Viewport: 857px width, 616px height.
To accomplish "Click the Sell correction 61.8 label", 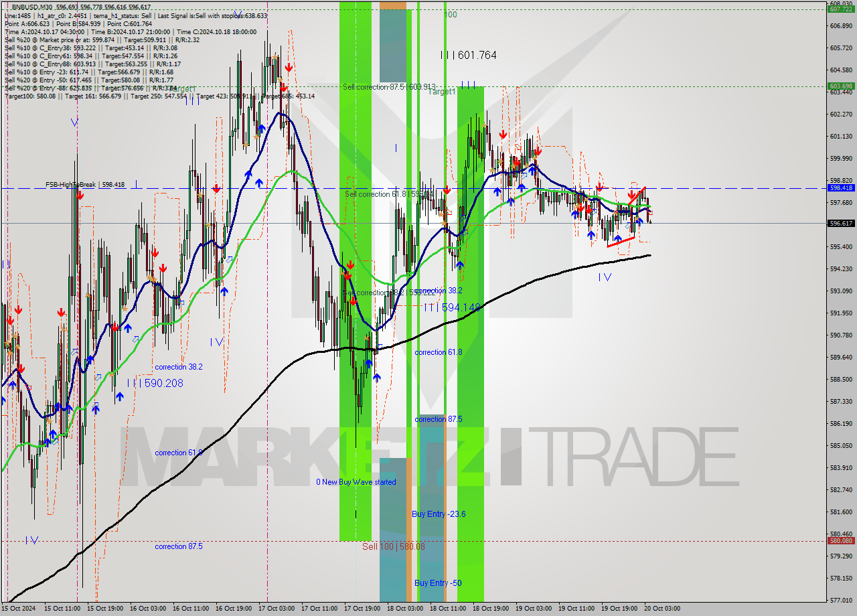I will point(388,194).
